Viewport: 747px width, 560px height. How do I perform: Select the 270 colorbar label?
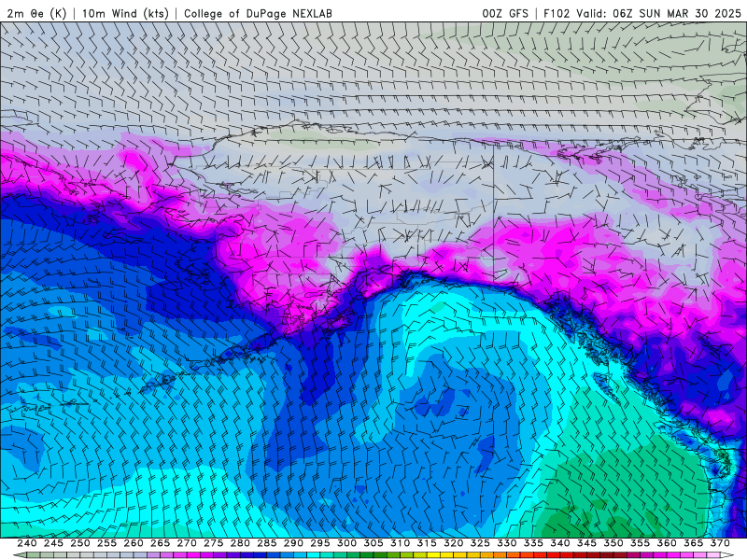click(187, 543)
